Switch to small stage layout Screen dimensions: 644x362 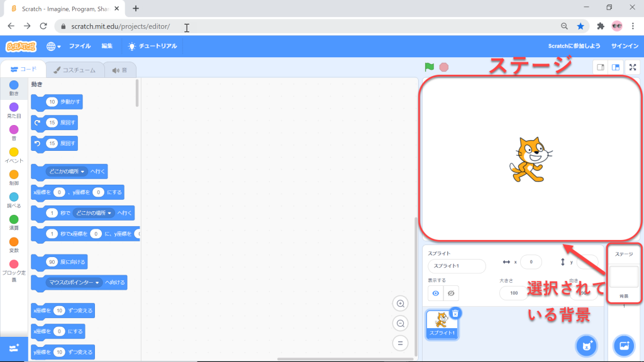(601, 67)
